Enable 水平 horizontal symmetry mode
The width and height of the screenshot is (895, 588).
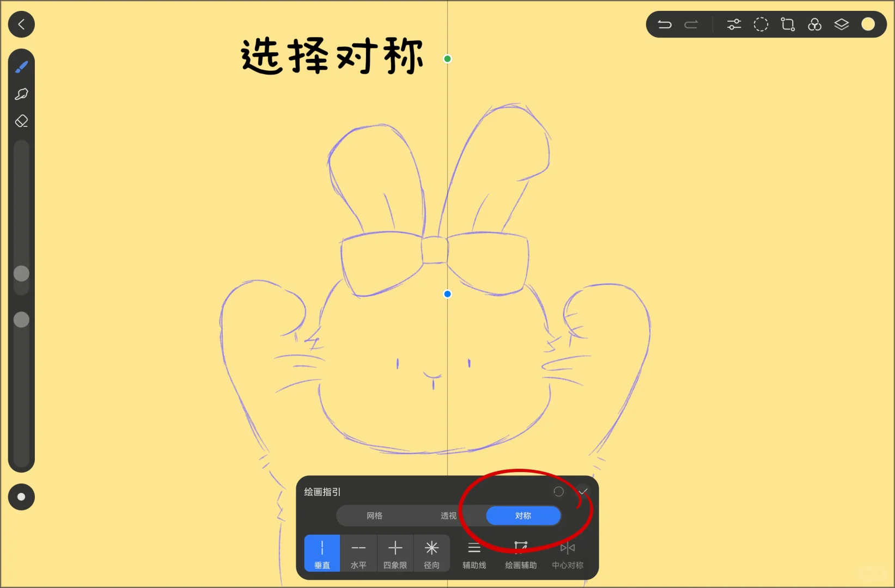tap(358, 553)
